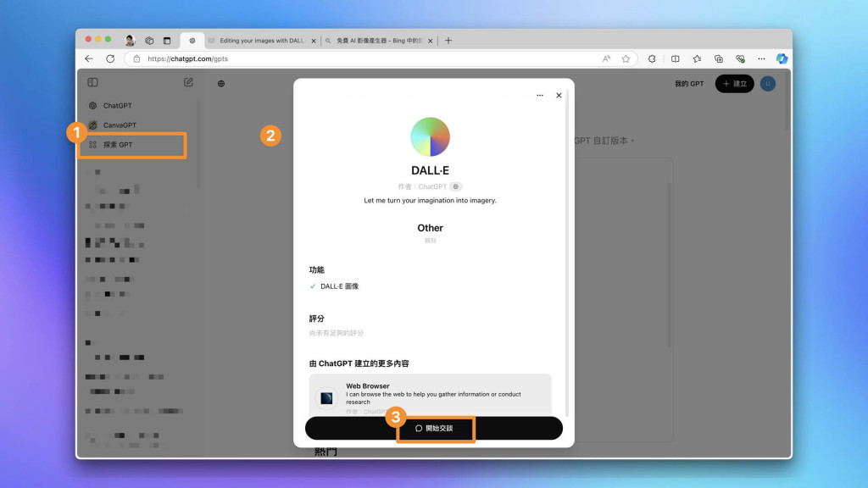Click the 評分 ratings heading
Screen dimensions: 868x488
point(317,319)
